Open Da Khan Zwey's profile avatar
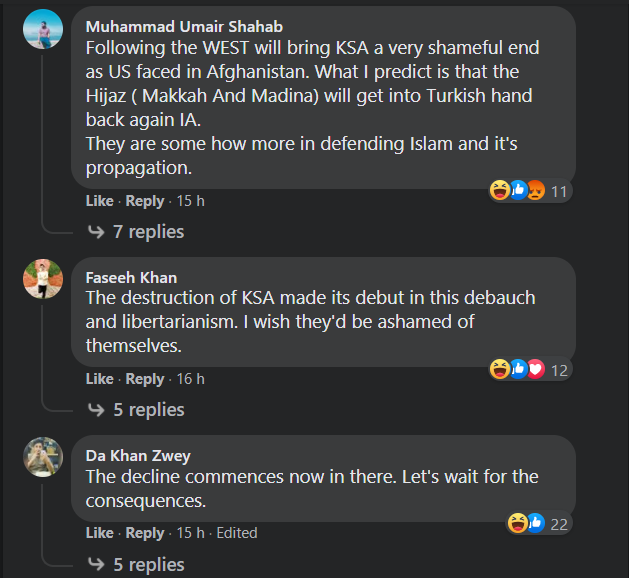The height and width of the screenshot is (578, 629). [43, 457]
